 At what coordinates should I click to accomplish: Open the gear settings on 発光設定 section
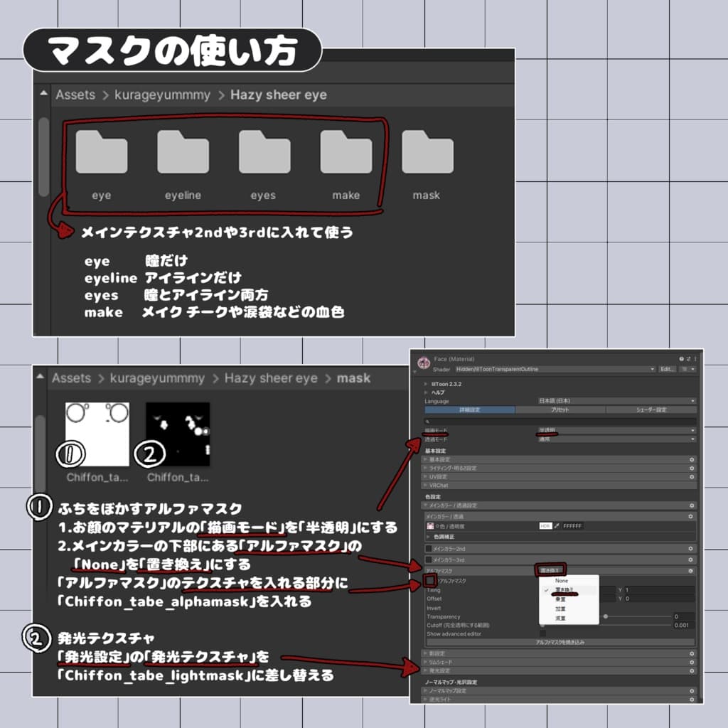click(x=693, y=670)
